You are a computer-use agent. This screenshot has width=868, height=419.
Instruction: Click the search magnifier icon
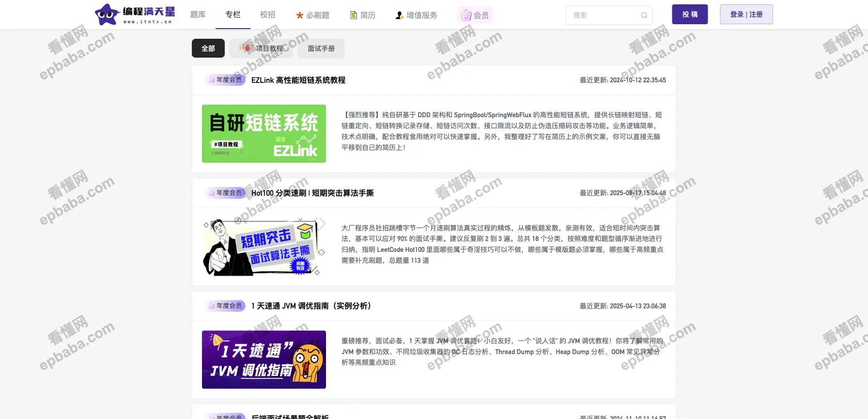pos(644,15)
